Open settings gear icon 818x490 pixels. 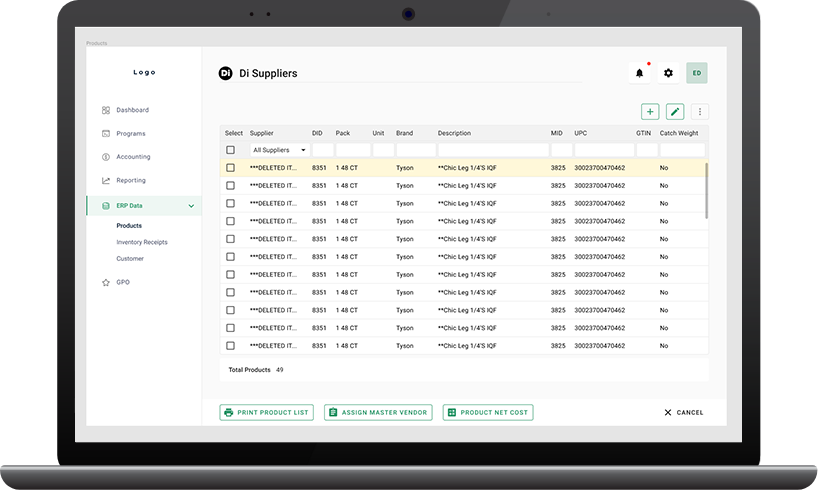point(668,73)
